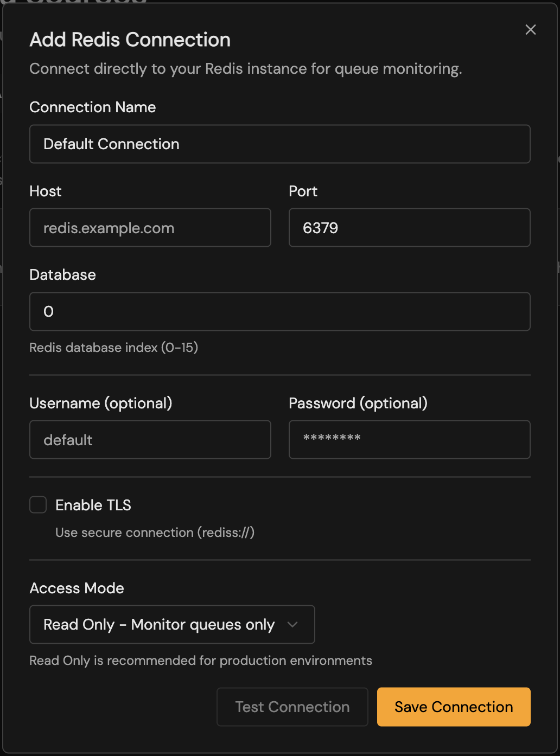This screenshot has height=756, width=560.
Task: Click the optional Username field
Action: [150, 439]
